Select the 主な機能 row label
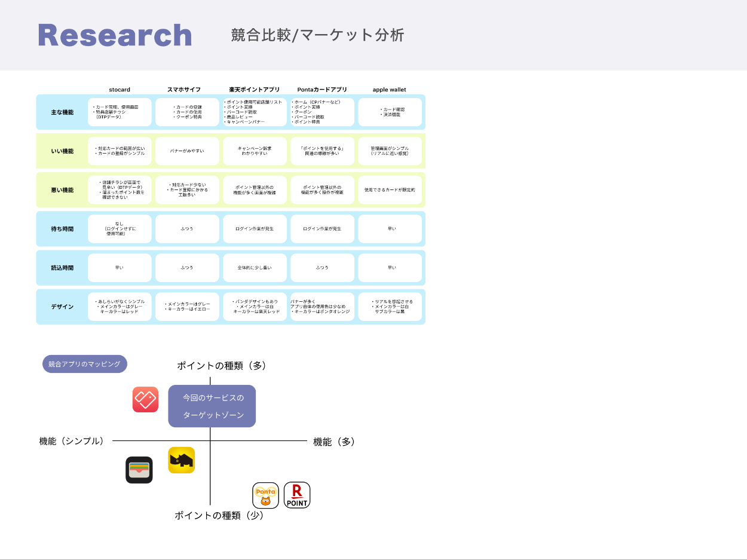This screenshot has height=560, width=747. pos(62,112)
